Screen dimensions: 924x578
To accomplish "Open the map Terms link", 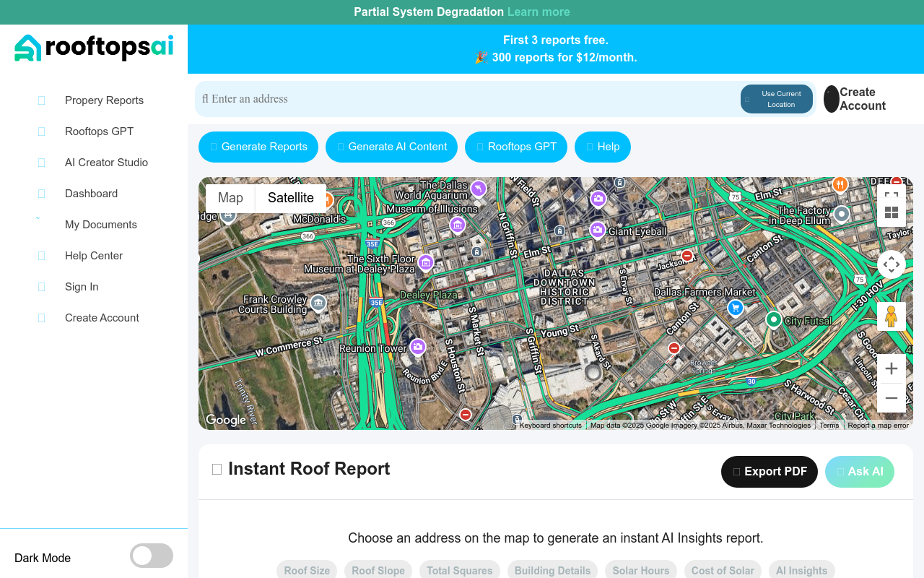I will 829,426.
